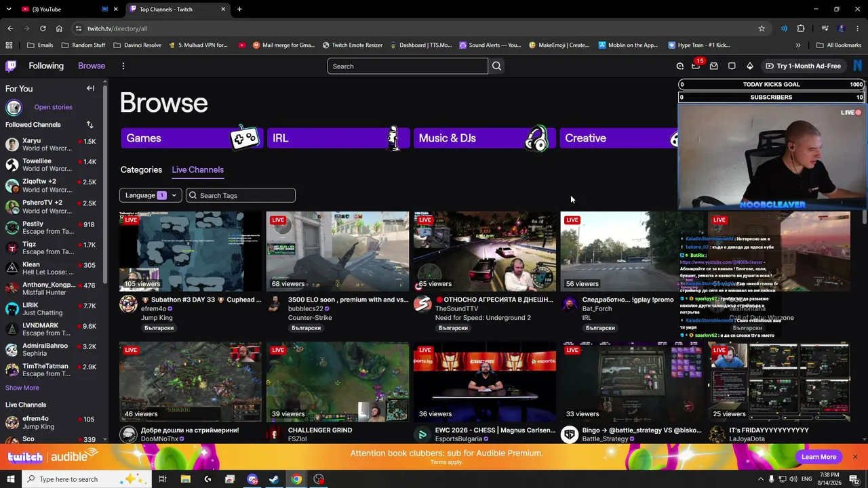Open the Browse nav item
868x488 pixels.
coord(92,66)
